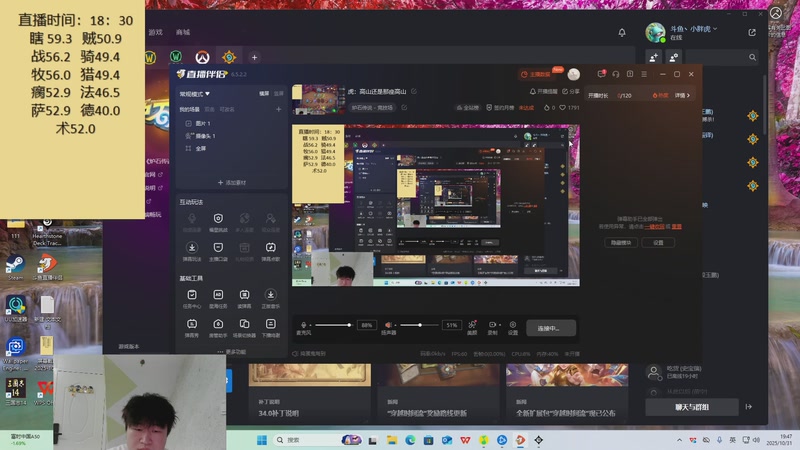Screen dimensions: 800x450
Task: Open the 场景切换器 scene switcher icon
Action: click(244, 324)
